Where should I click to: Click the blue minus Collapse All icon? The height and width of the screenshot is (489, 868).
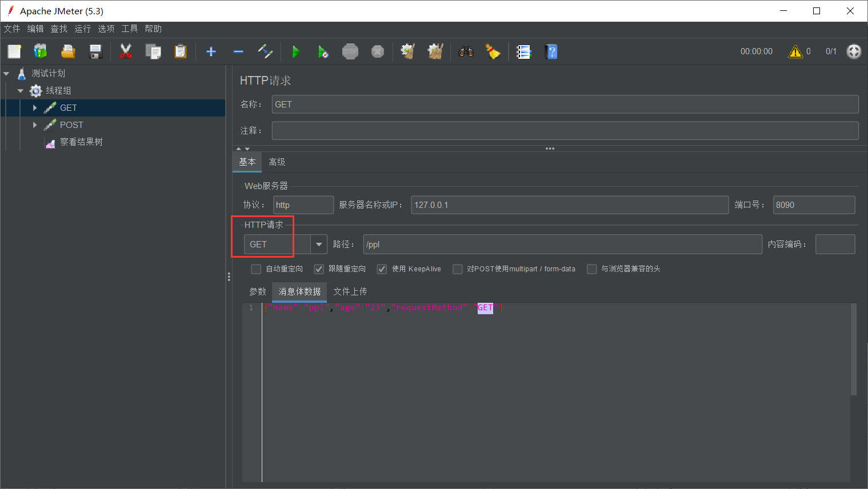pos(238,51)
